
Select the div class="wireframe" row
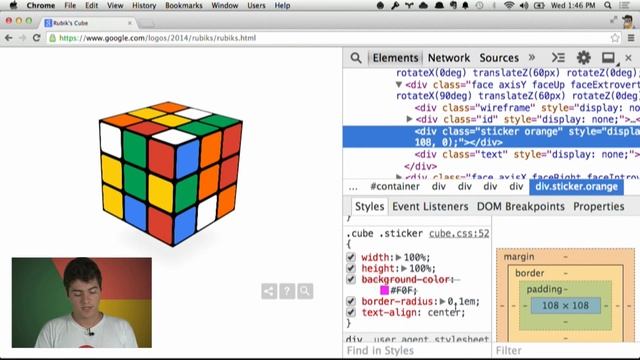point(491,108)
